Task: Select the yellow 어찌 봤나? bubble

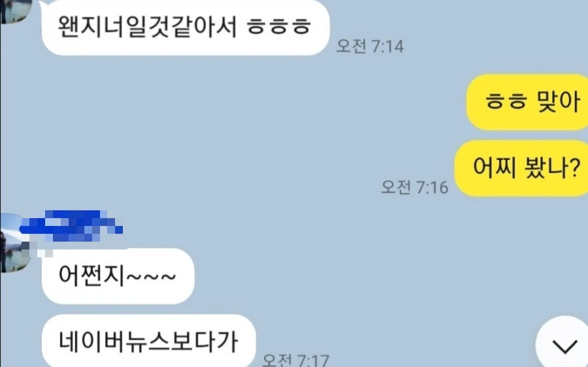Action: [521, 168]
